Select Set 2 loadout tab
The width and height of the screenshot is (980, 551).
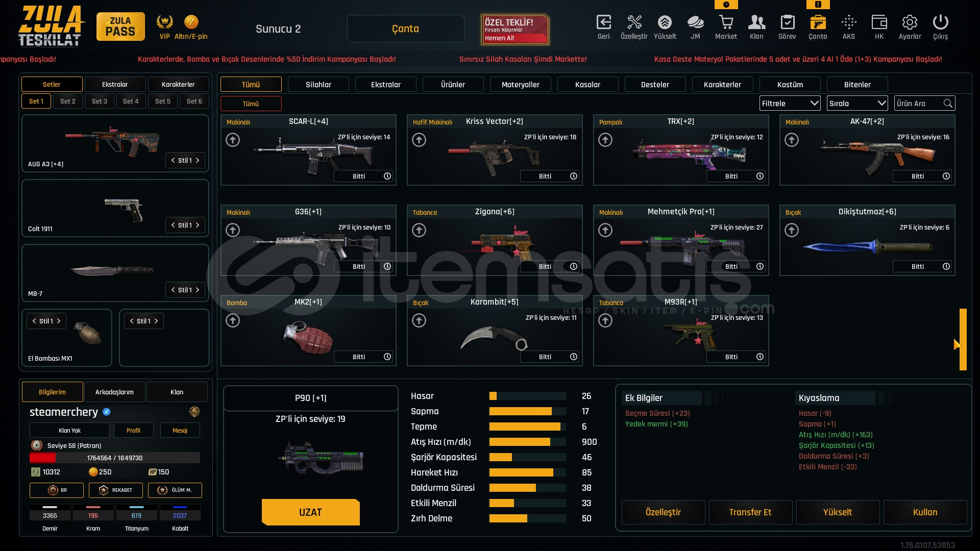point(68,102)
